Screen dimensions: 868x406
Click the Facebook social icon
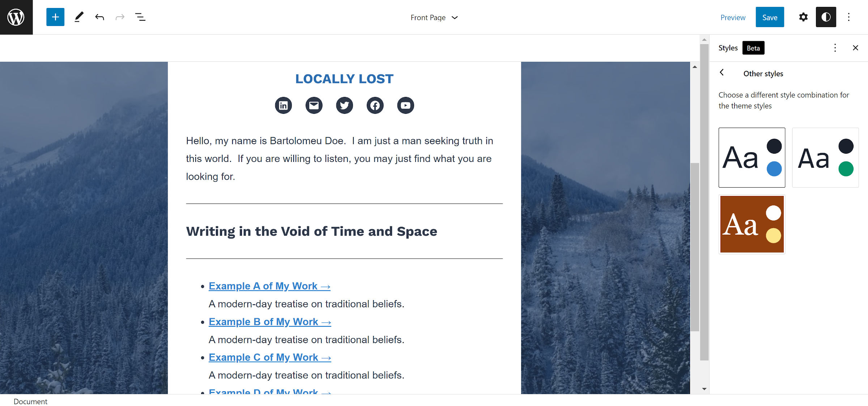pyautogui.click(x=375, y=106)
